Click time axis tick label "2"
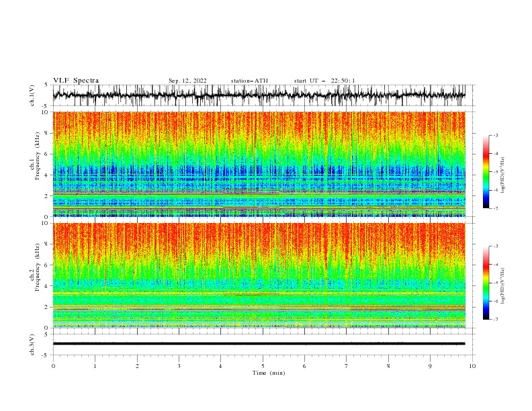This screenshot has height=411, width=532. point(137,366)
